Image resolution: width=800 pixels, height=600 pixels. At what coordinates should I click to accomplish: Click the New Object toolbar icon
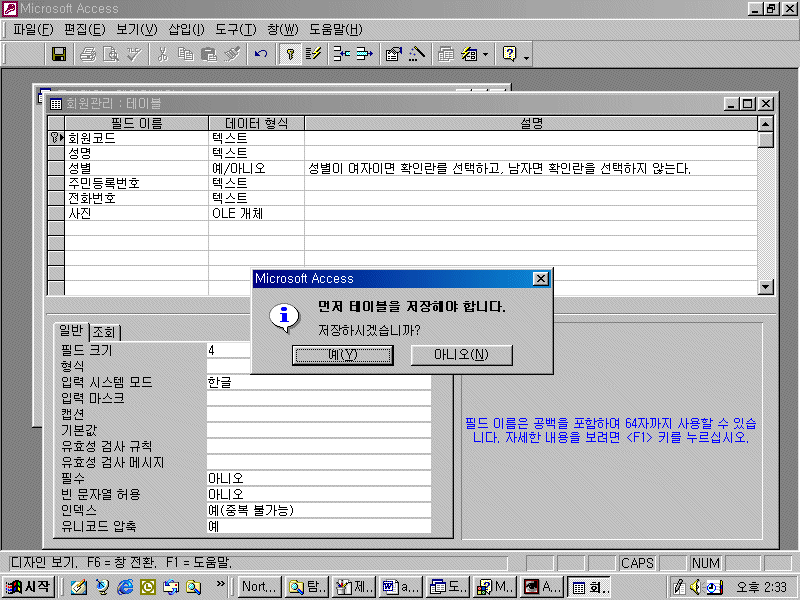tap(469, 54)
